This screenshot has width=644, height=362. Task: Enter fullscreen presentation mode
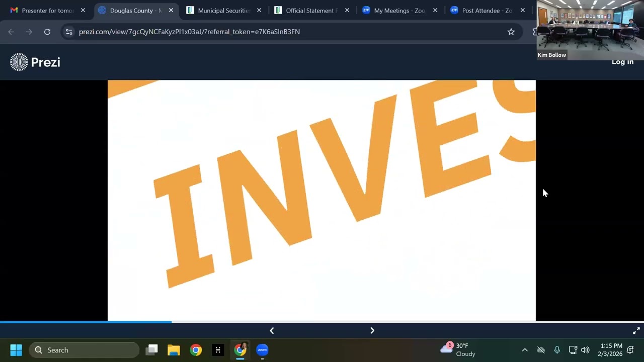coord(636,331)
